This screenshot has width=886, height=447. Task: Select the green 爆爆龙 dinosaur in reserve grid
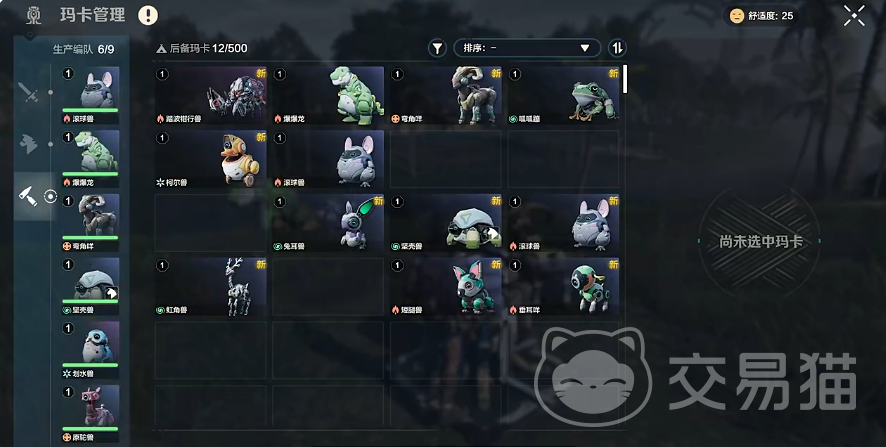(328, 96)
